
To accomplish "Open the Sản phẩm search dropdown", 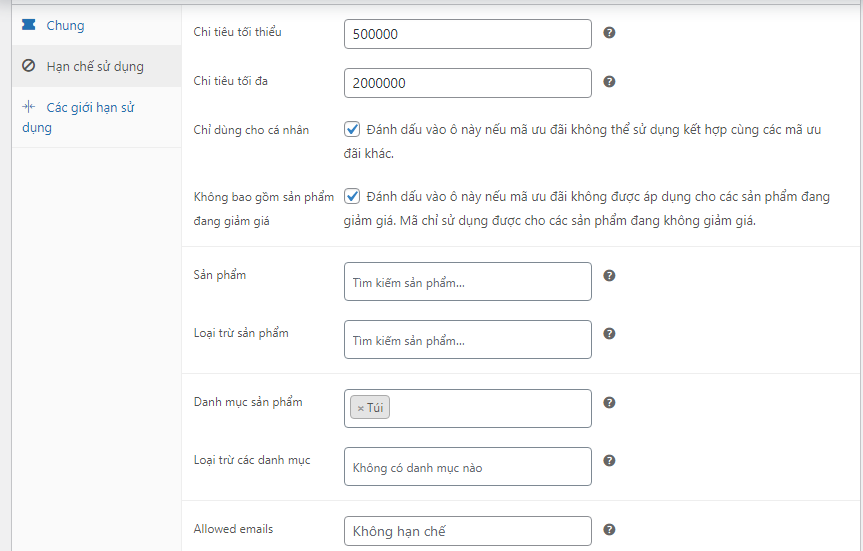I will (x=467, y=282).
